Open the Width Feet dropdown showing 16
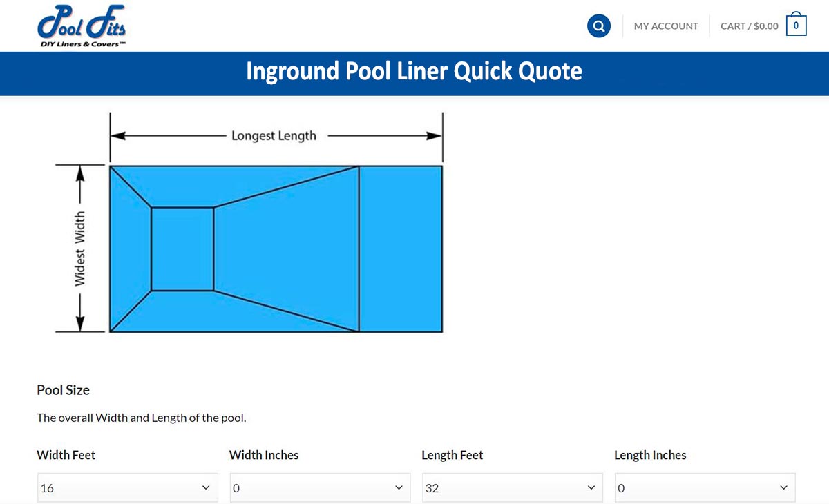Screen dimensions: 829x504 click(x=127, y=487)
